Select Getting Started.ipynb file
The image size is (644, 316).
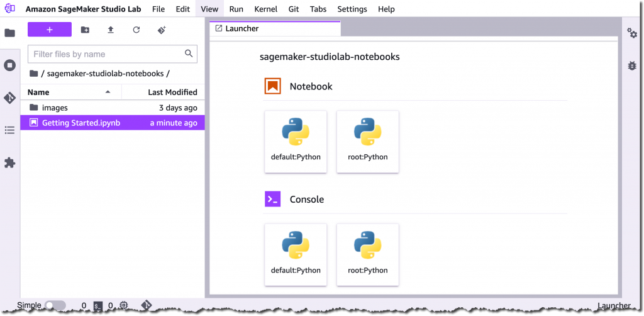pos(113,123)
